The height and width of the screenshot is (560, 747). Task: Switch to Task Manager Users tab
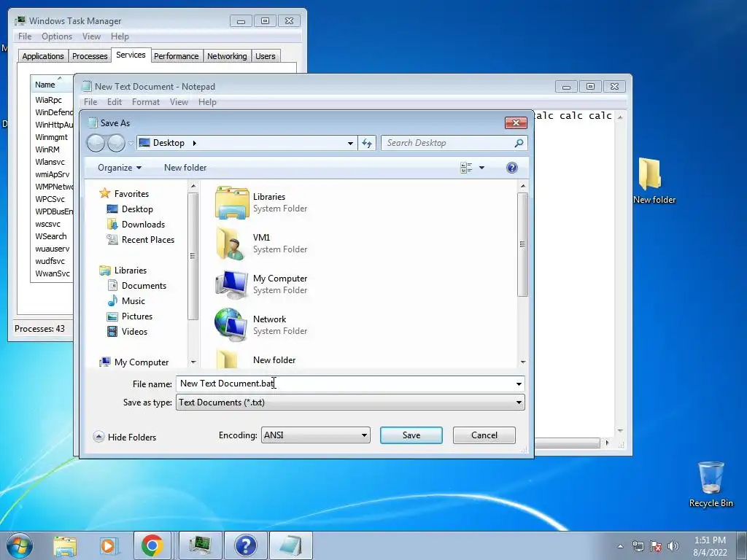(266, 56)
